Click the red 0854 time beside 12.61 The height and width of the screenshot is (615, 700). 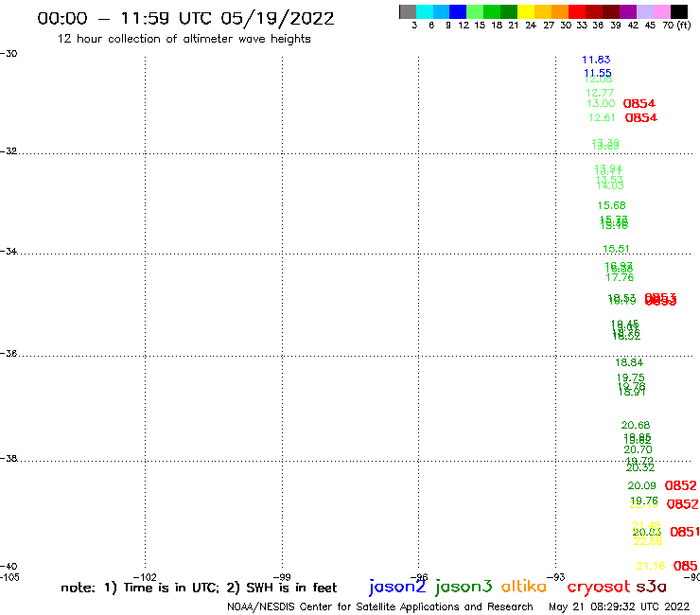[641, 118]
